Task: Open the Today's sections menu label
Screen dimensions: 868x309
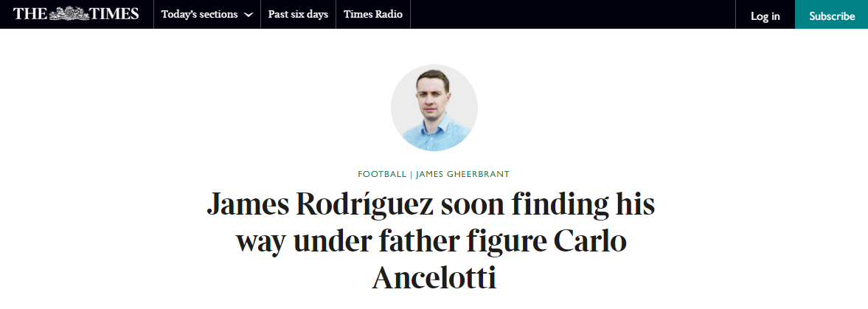Action: pyautogui.click(x=199, y=15)
